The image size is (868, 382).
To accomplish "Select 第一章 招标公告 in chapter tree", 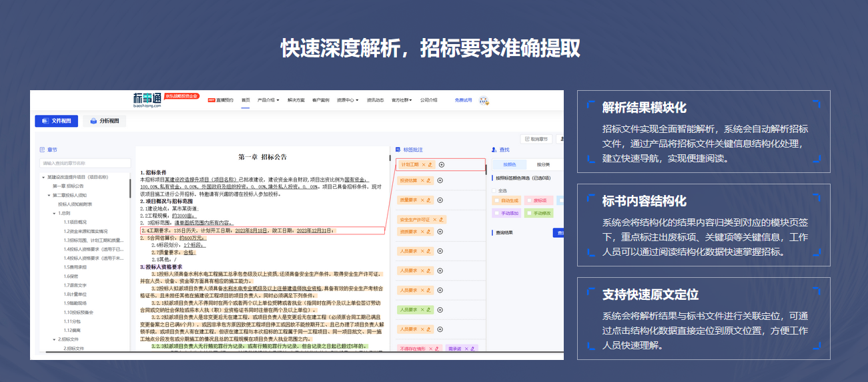I will (69, 186).
